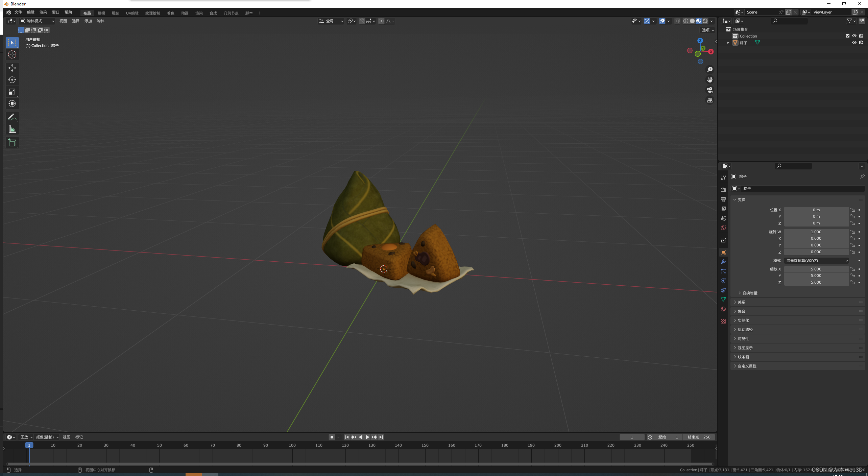Click the 选项 button in viewport
The height and width of the screenshot is (476, 868).
[708, 30]
